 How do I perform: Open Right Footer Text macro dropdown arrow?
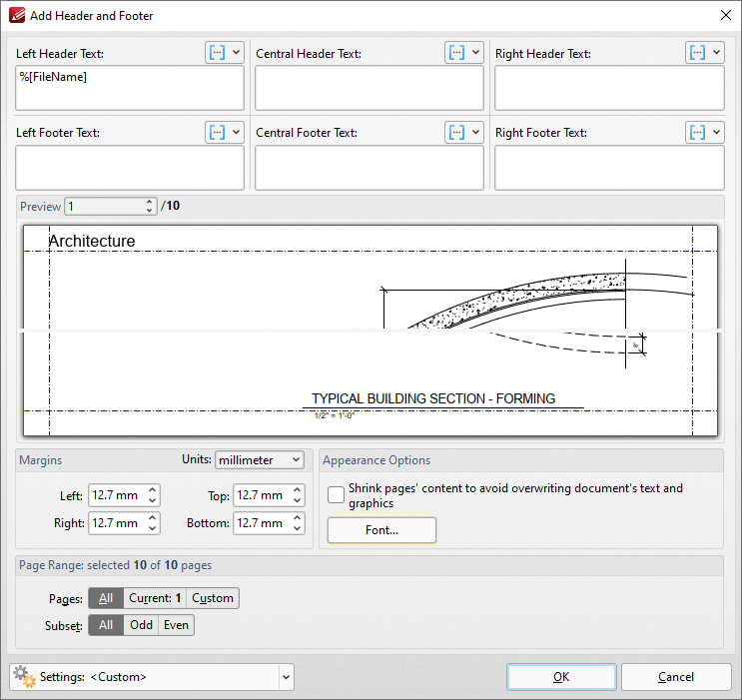(716, 133)
